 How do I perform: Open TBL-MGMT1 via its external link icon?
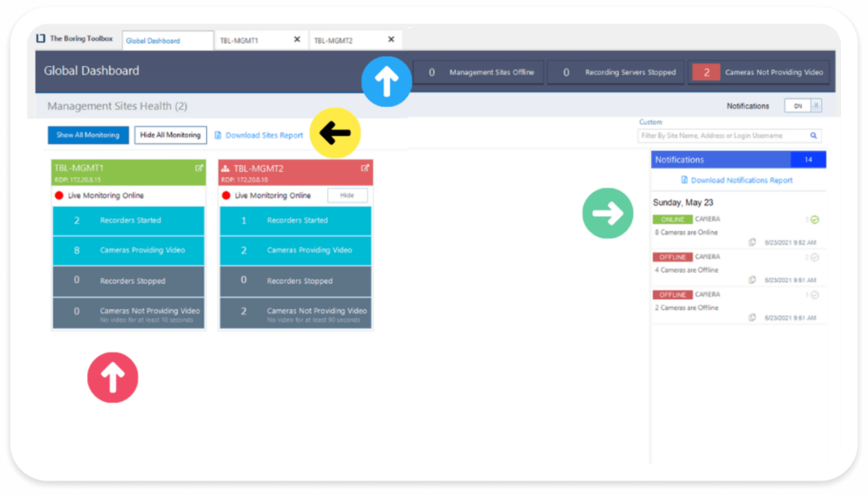click(x=198, y=168)
